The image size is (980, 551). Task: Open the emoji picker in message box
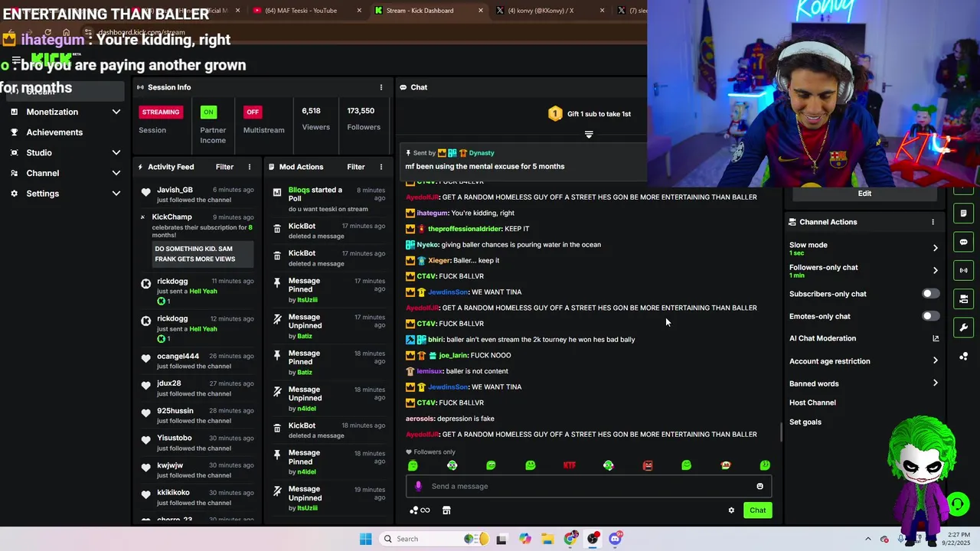click(x=759, y=486)
